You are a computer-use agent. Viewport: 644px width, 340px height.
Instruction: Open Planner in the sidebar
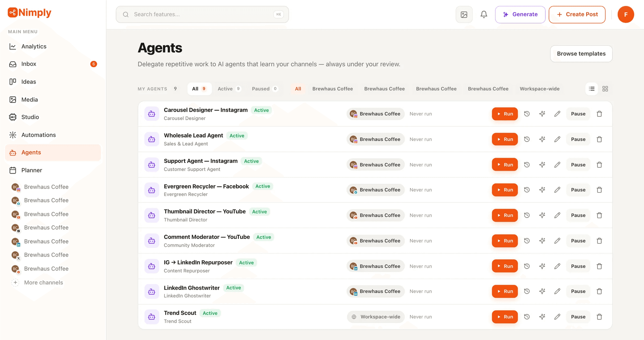(53, 170)
